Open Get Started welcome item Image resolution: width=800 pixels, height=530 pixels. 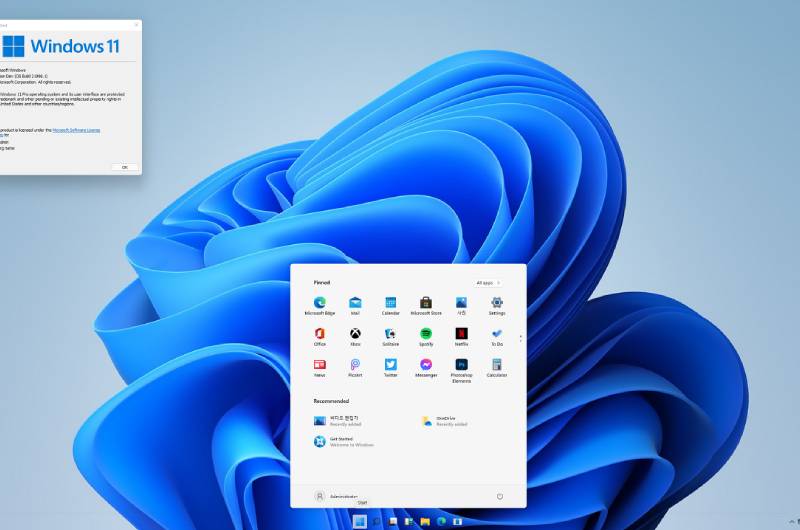(x=344, y=442)
